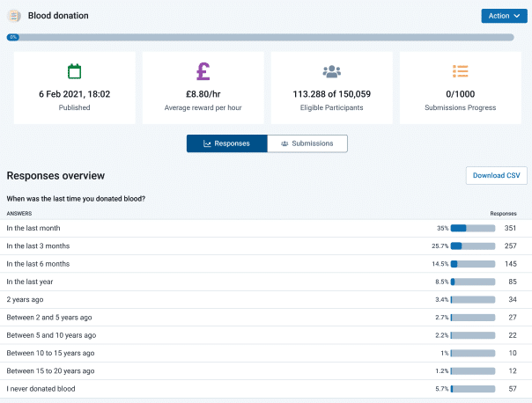
Task: Select the 'In the last 6 months' row
Action: click(266, 264)
